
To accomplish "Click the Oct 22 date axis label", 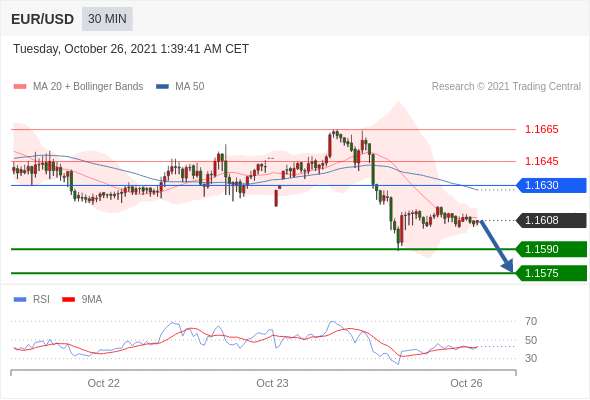I will pyautogui.click(x=103, y=383).
